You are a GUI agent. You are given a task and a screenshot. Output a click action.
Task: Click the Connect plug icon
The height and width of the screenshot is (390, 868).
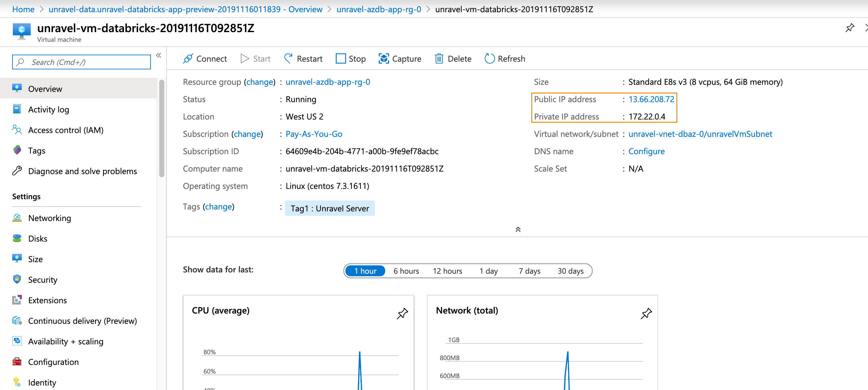pos(188,59)
